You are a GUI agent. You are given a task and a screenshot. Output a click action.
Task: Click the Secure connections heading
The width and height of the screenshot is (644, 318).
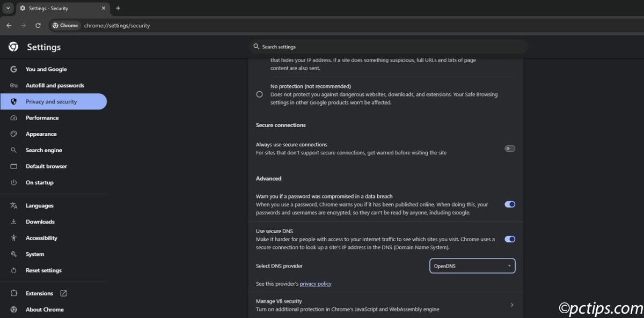pyautogui.click(x=281, y=125)
